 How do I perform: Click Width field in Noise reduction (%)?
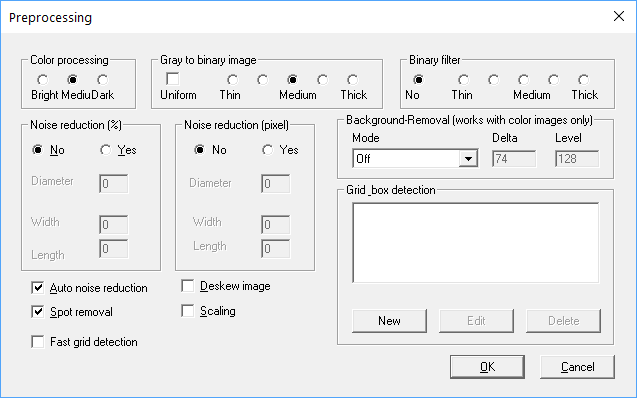(x=114, y=225)
